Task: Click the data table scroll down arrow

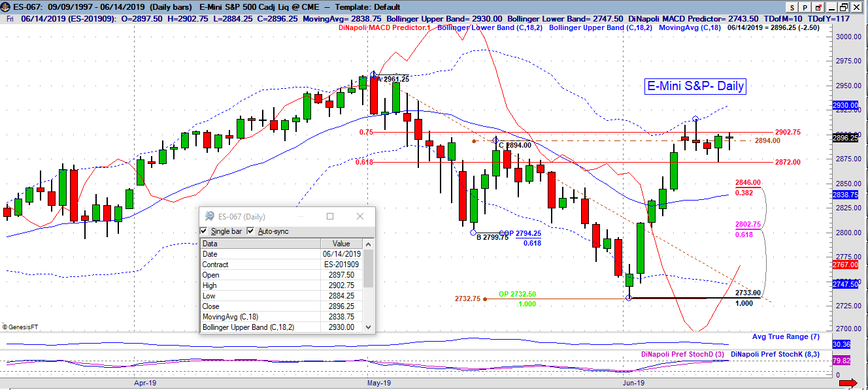Action: [368, 327]
